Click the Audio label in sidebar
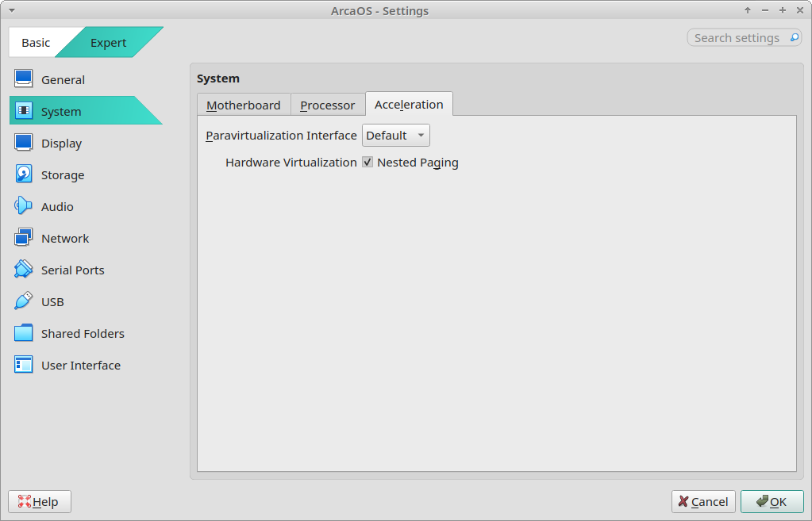 [x=57, y=206]
